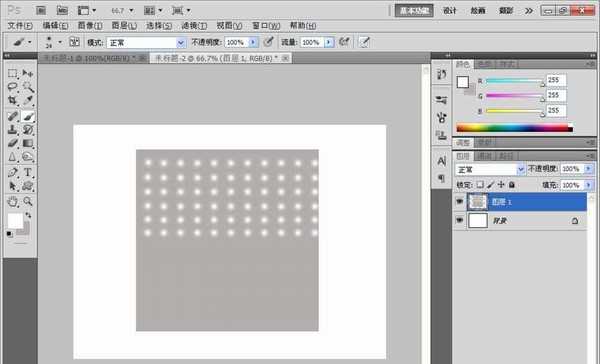Image resolution: width=600 pixels, height=364 pixels.
Task: Click the R value input field
Action: click(556, 80)
